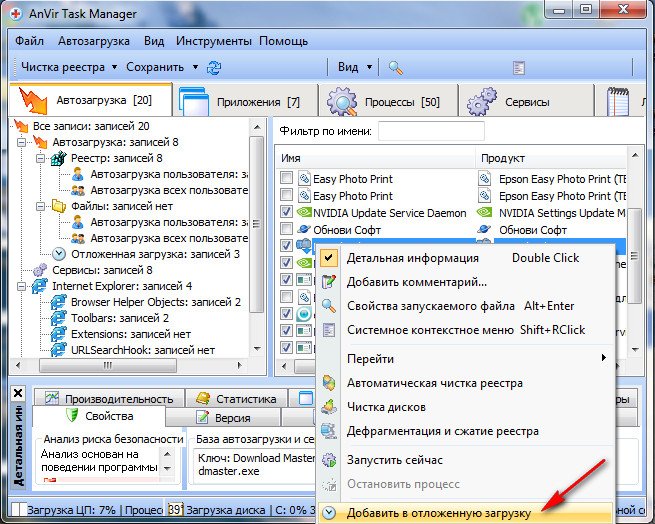Click the Реестр registry cube icon
The width and height of the screenshot is (655, 524).
click(x=59, y=158)
